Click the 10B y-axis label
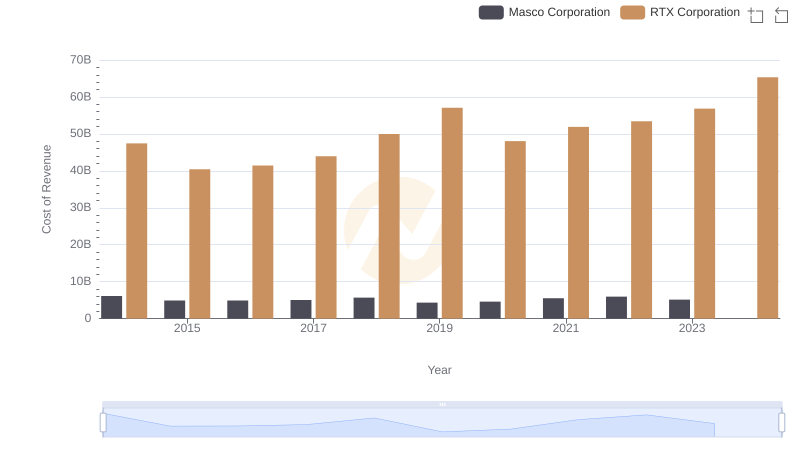The width and height of the screenshot is (800, 461). click(81, 281)
